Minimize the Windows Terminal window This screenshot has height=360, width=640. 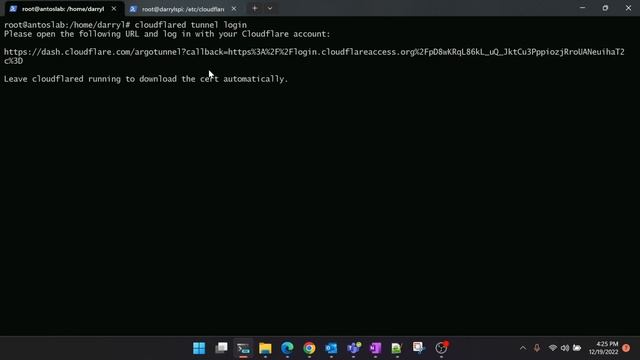[582, 8]
